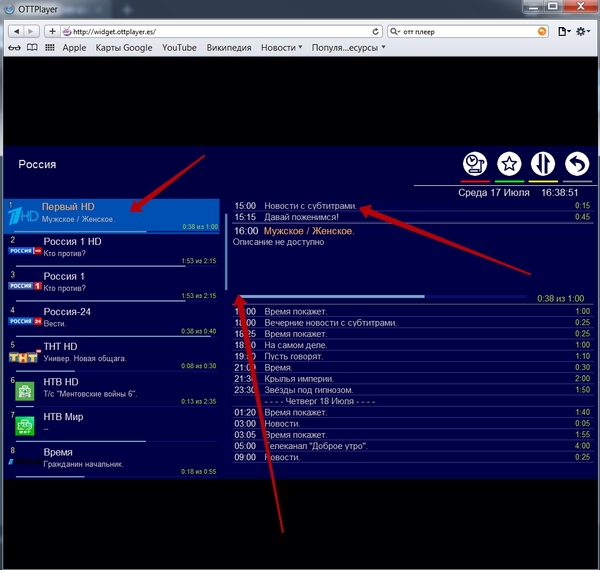Click the ТНТ HD channel progress bar
The width and height of the screenshot is (600, 570).
coord(116,371)
